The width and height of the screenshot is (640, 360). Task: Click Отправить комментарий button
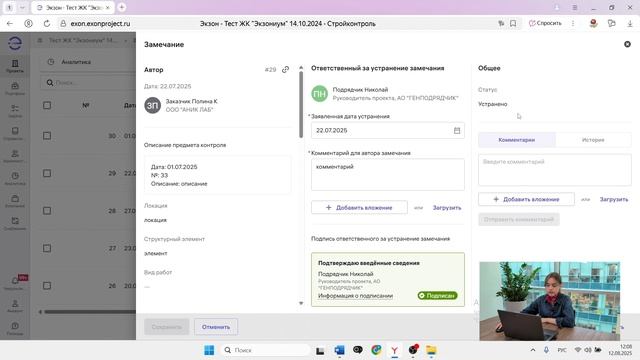519,219
